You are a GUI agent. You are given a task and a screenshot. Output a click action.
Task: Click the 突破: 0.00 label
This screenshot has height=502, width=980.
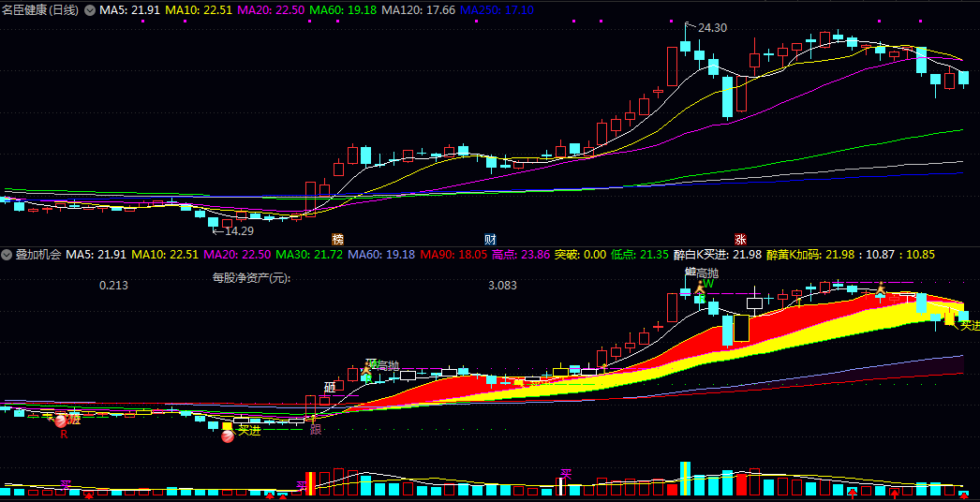tap(581, 255)
